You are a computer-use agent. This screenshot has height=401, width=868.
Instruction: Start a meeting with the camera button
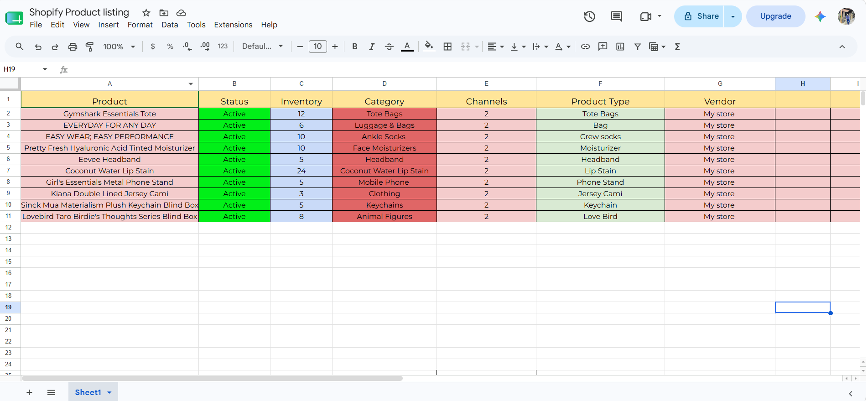click(645, 16)
